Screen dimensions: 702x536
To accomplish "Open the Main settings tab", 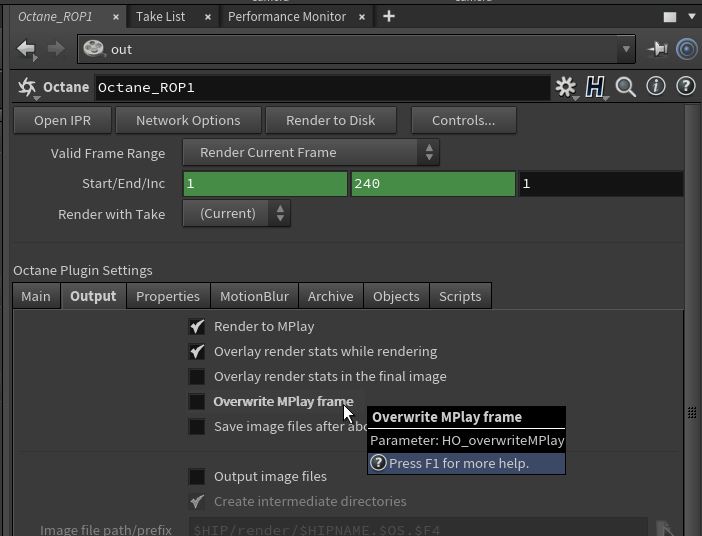I will coord(36,296).
